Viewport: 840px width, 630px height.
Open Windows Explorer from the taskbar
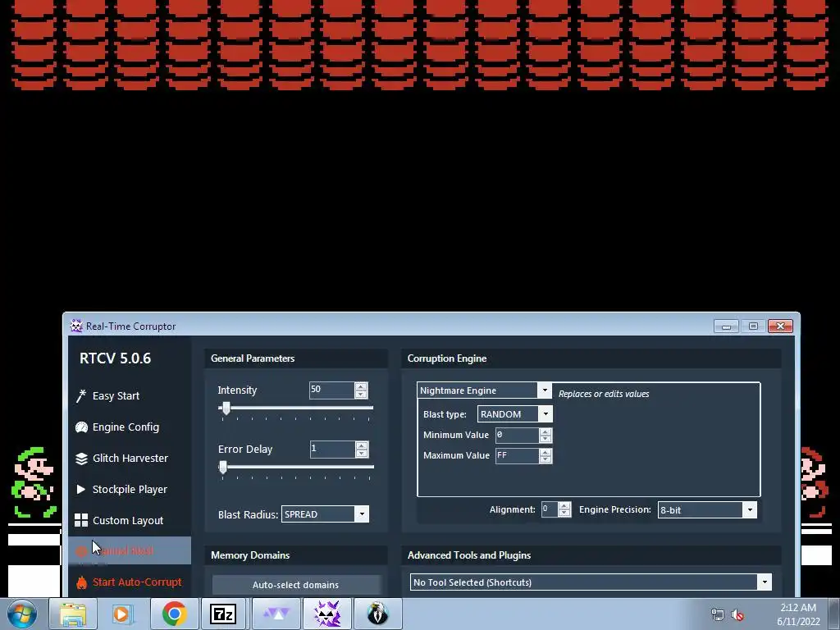pyautogui.click(x=73, y=614)
